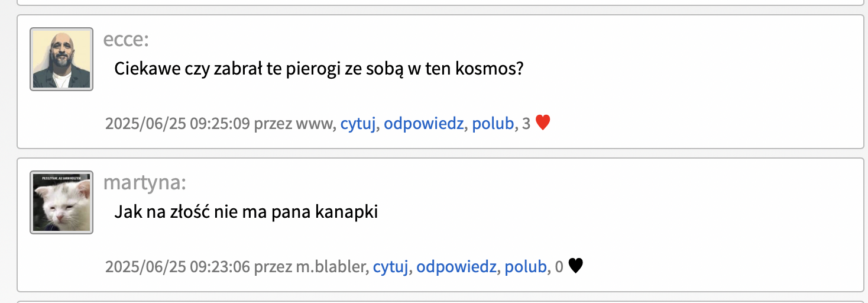The height and width of the screenshot is (303, 868).
Task: Click the comment text about pierogi in space
Action: (x=319, y=69)
